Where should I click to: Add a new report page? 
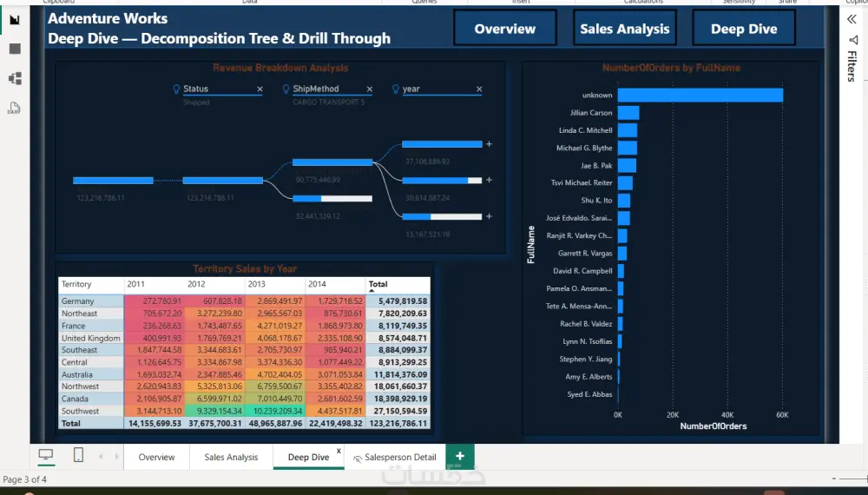460,456
